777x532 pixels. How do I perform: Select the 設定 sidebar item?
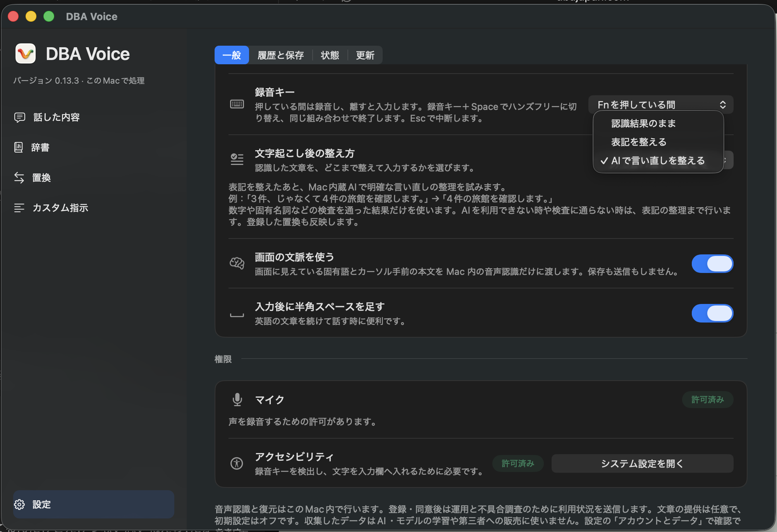93,505
